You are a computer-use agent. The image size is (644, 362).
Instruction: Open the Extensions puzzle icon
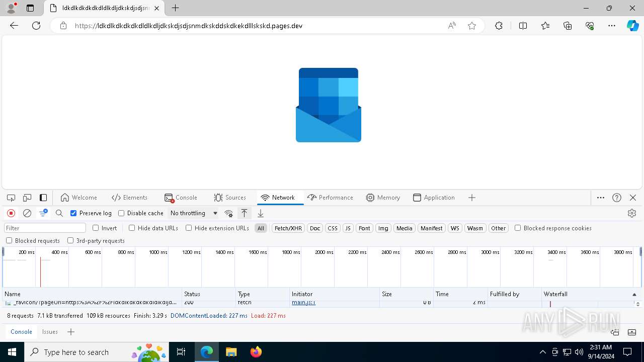[x=499, y=26]
